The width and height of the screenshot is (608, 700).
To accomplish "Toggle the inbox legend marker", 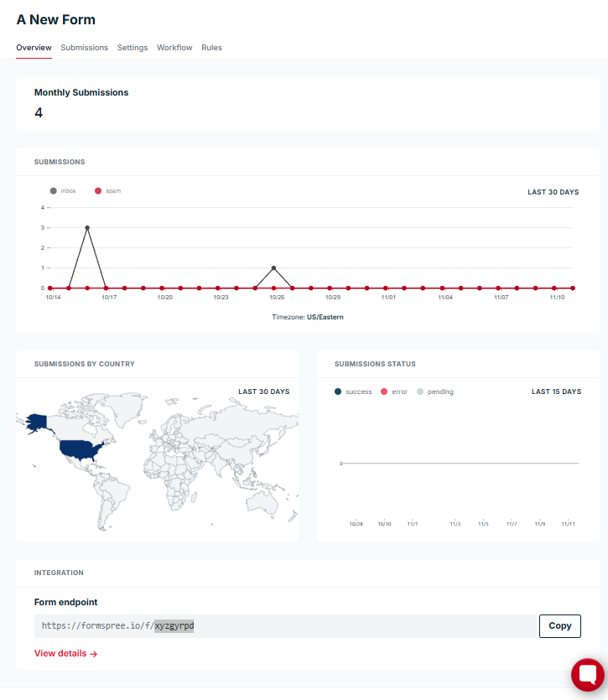I will (54, 191).
